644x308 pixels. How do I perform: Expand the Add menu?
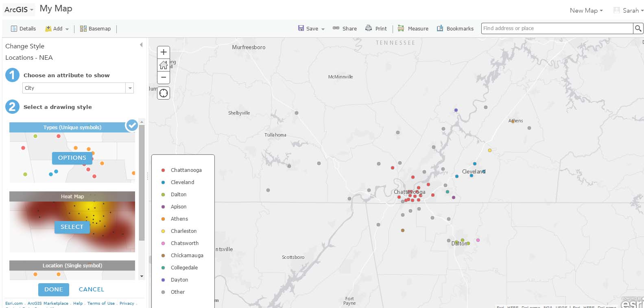[x=57, y=29]
